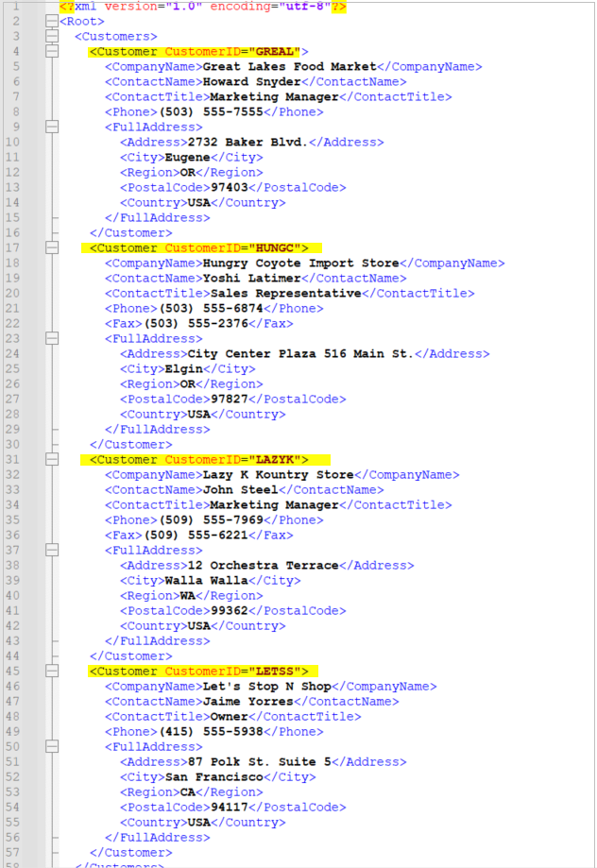Collapse the LETSS Customer node

(51, 671)
